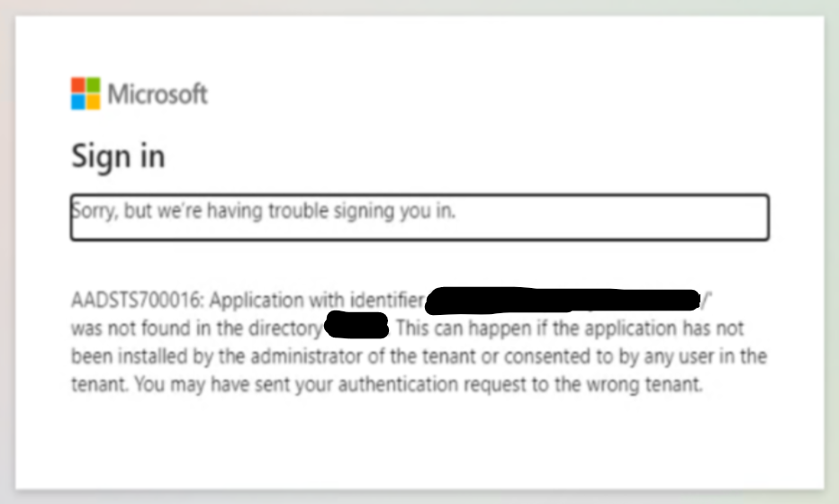Screen dimensions: 839x504
Task: Click the green square of Microsoft logo
Action: 93,85
